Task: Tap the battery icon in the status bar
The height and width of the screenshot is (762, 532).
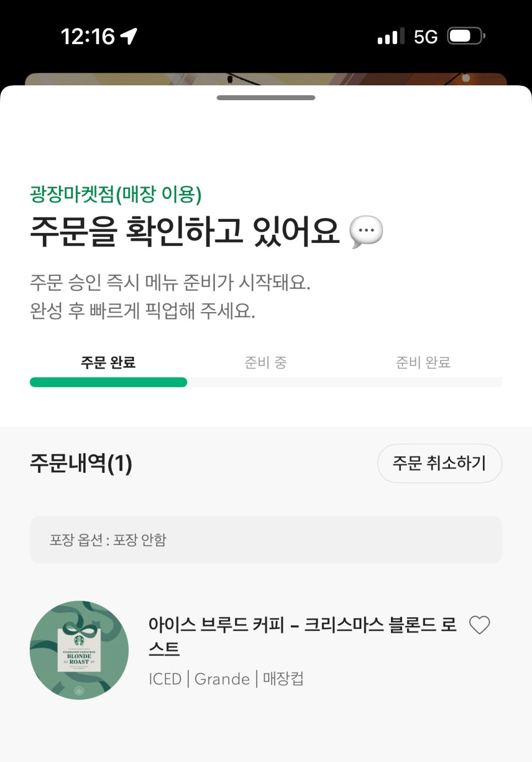Action: coord(466,36)
